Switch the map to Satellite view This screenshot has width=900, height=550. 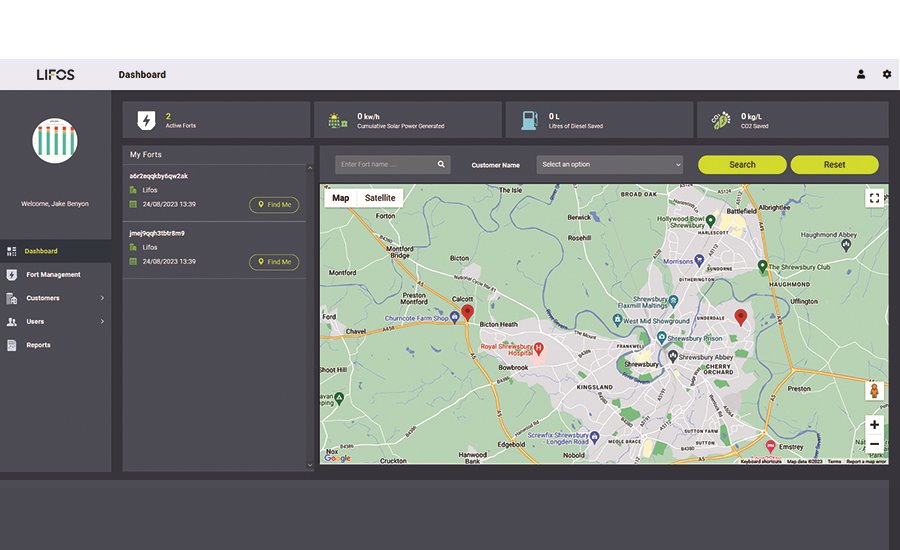pyautogui.click(x=380, y=198)
